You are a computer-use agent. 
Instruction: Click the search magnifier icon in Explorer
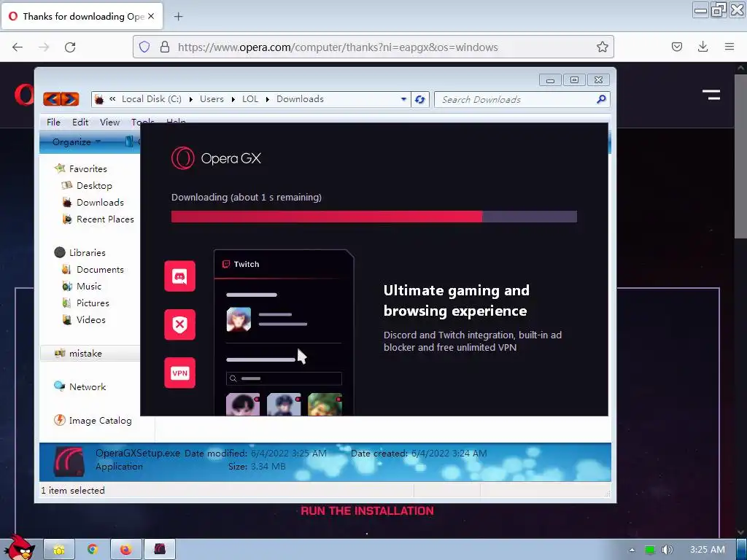pos(601,99)
